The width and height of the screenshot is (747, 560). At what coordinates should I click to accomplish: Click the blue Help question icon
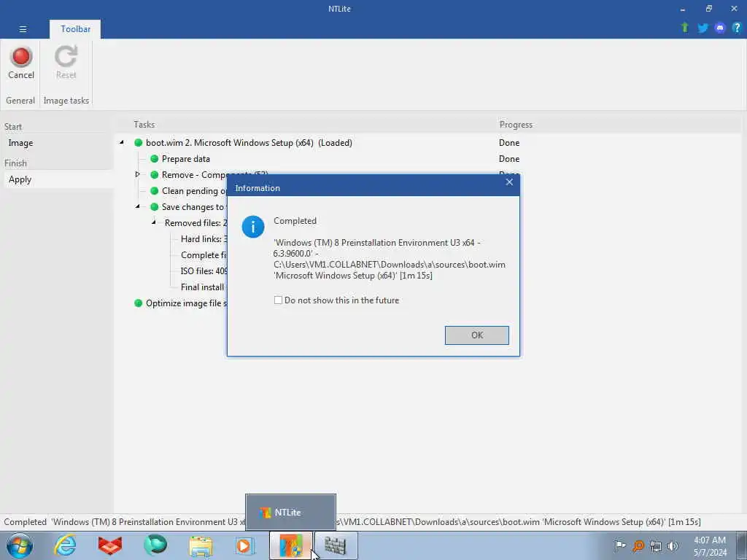click(x=737, y=28)
